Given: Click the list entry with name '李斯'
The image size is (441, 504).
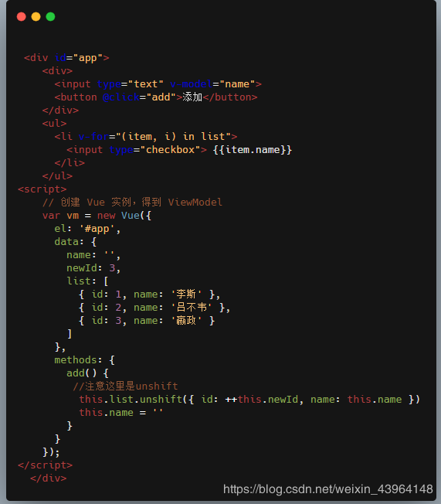Looking at the screenshot, I should pyautogui.click(x=149, y=294).
